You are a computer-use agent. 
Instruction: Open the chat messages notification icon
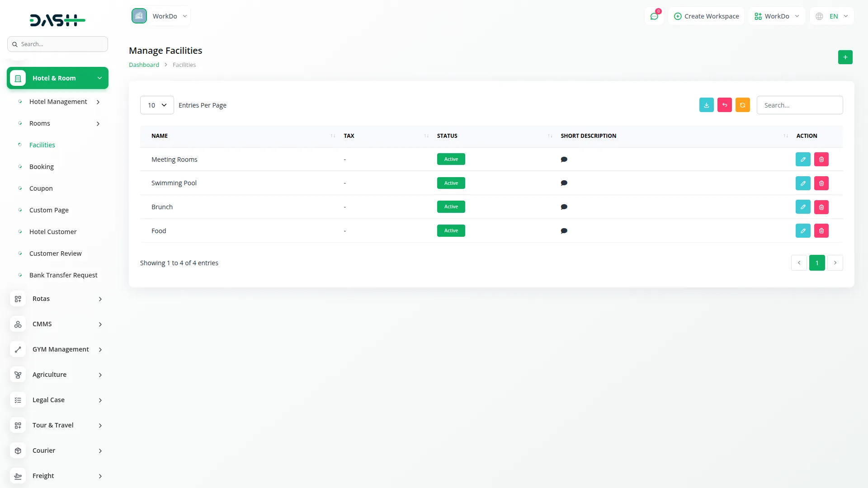coord(654,16)
